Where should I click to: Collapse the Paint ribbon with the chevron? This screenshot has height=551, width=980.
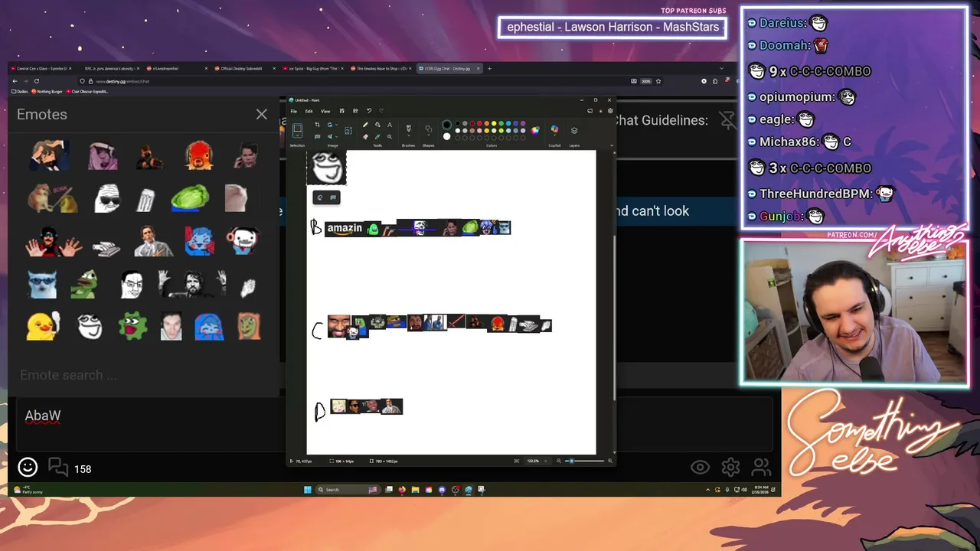point(612,145)
